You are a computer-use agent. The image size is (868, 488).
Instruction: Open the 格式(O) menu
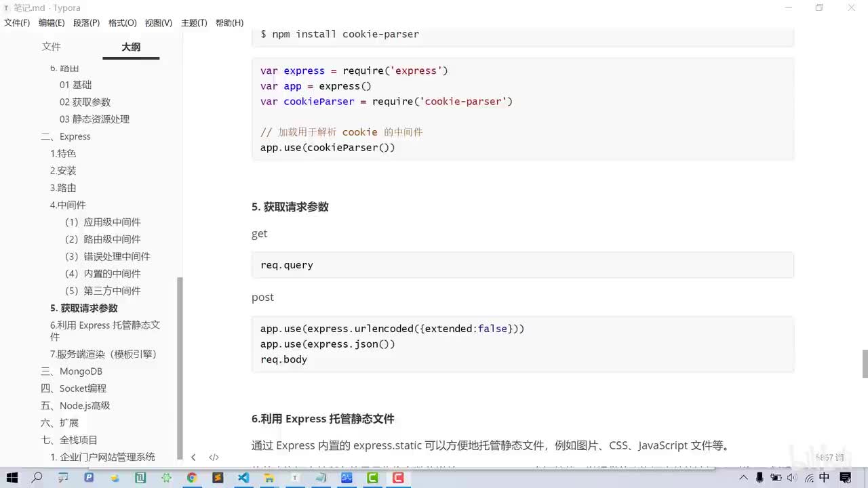click(x=122, y=23)
